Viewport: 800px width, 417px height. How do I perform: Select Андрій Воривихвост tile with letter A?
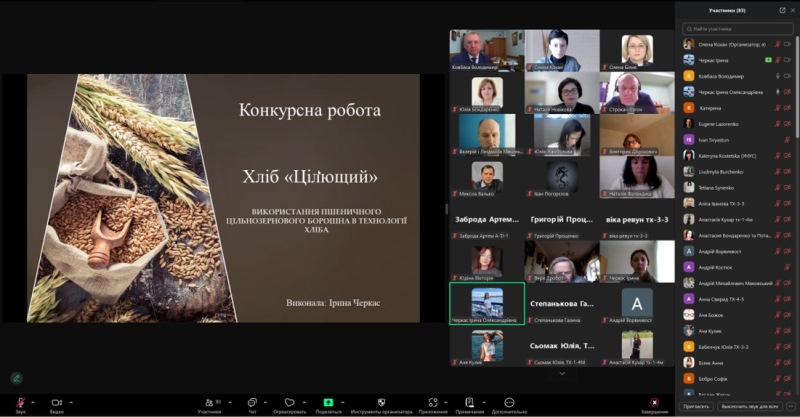637,304
